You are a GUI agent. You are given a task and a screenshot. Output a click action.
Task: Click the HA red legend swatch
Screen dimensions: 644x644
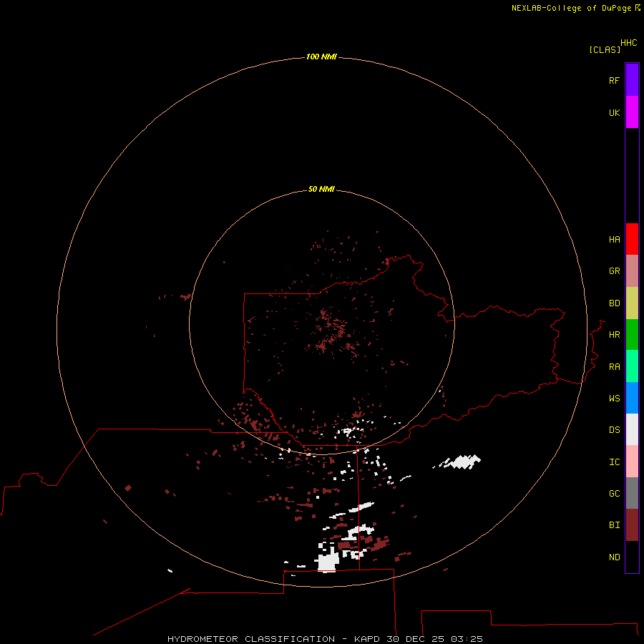pyautogui.click(x=632, y=239)
